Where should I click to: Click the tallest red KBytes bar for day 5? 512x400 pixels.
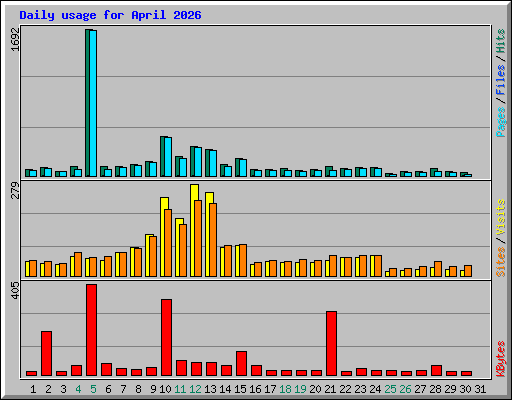coord(92,330)
